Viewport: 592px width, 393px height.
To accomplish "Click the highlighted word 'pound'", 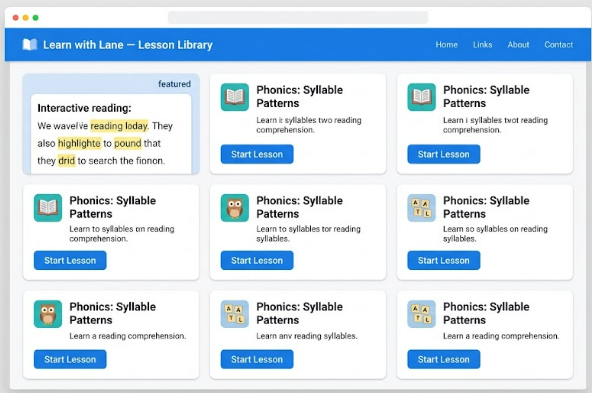I will click(x=128, y=143).
